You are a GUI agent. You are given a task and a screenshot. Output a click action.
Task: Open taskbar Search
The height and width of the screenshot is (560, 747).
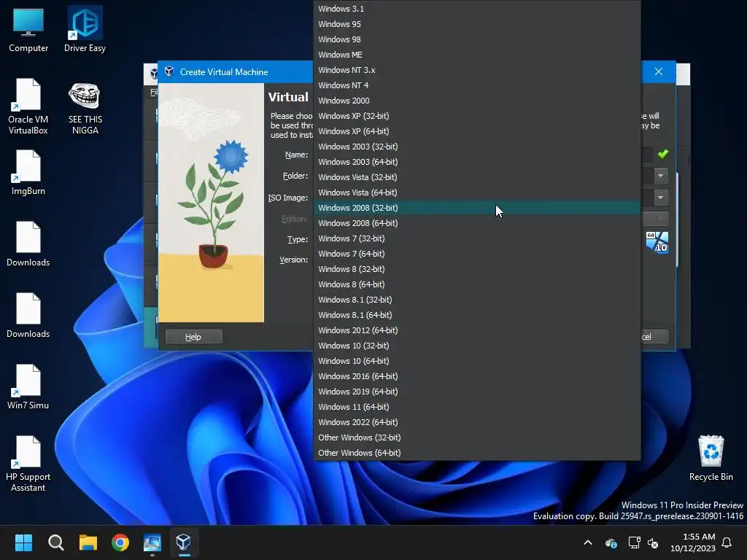55,542
